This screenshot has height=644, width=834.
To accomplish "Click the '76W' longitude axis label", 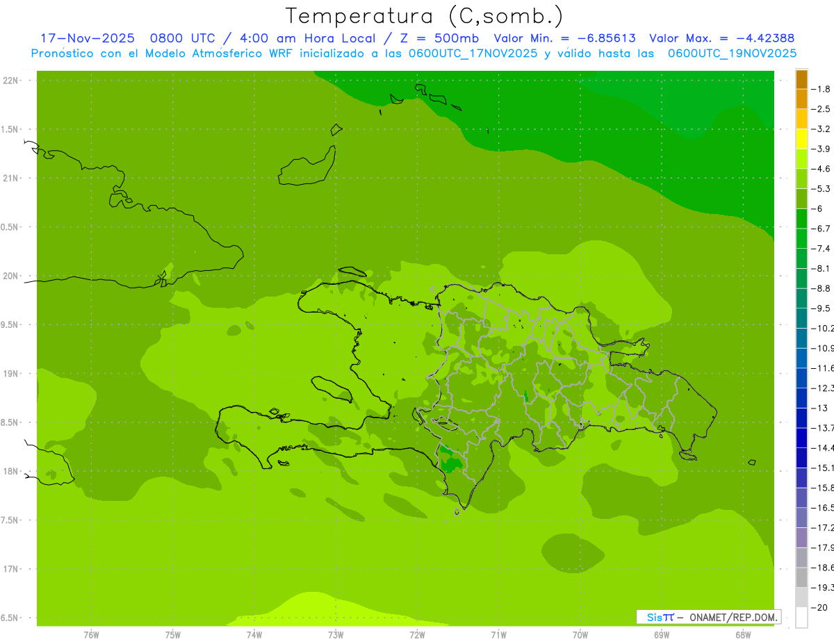I will tap(91, 635).
